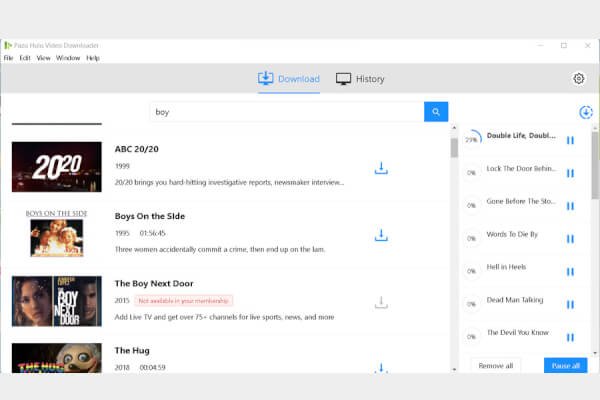Image resolution: width=600 pixels, height=400 pixels.
Task: Open the Edit menu
Action: tap(25, 58)
